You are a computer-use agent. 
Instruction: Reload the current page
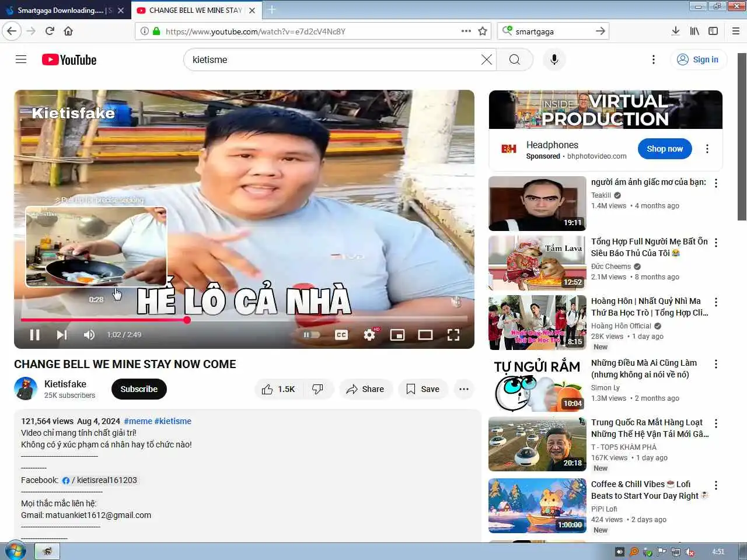pyautogui.click(x=50, y=31)
